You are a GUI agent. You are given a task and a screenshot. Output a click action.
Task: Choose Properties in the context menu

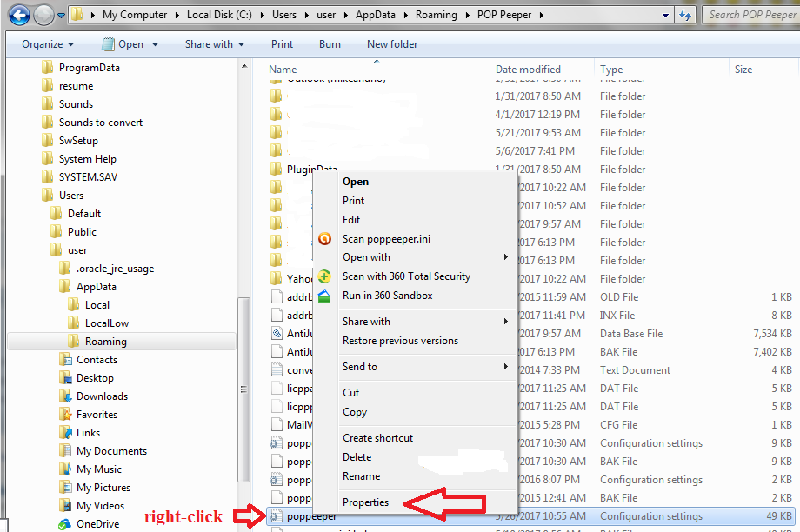(365, 502)
